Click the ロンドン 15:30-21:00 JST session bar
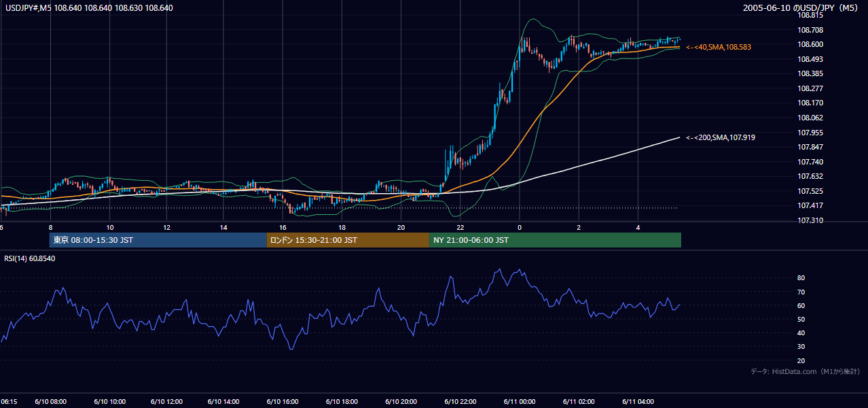Screen dimensions: 868x408 [348, 240]
